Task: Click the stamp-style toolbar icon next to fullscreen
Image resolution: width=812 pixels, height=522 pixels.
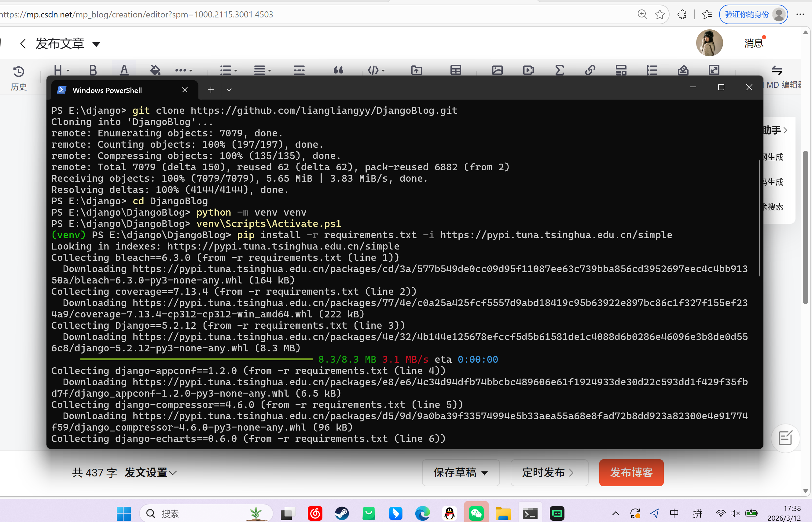Action: pyautogui.click(x=683, y=70)
